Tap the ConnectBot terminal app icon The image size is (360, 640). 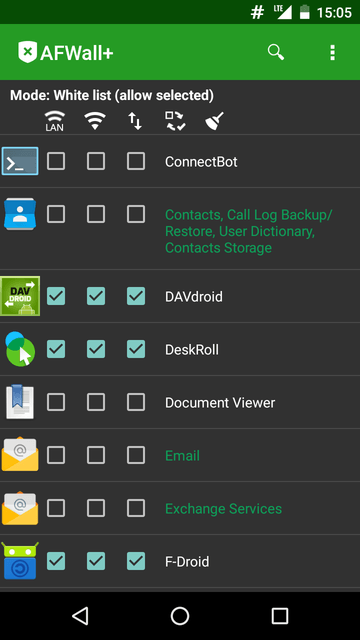pos(20,161)
